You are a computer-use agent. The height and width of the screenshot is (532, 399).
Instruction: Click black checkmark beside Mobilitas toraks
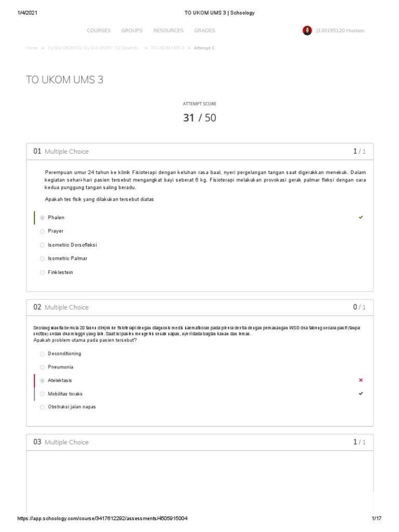pyautogui.click(x=361, y=394)
